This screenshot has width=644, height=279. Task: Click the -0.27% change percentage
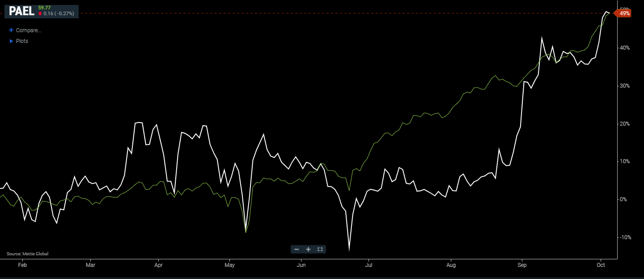tap(64, 14)
